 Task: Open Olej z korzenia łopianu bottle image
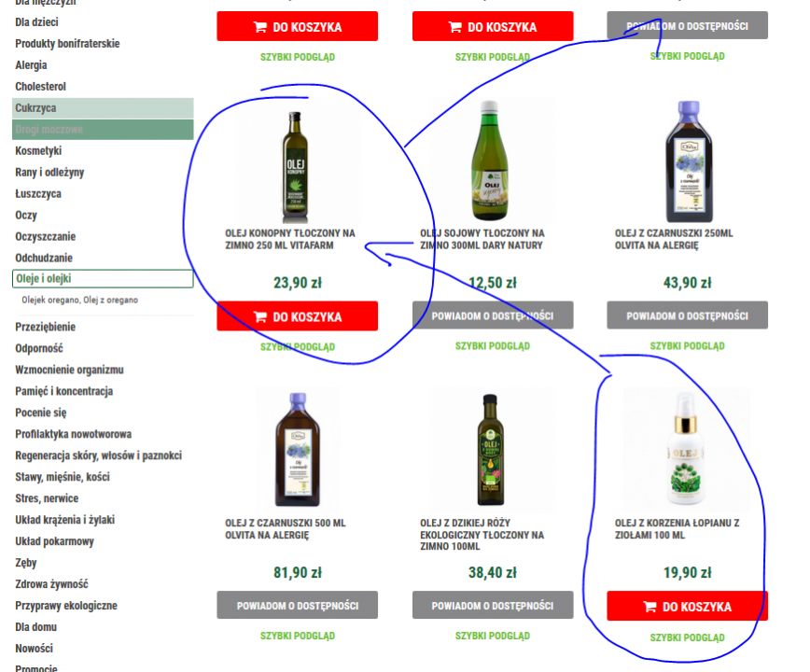click(685, 448)
